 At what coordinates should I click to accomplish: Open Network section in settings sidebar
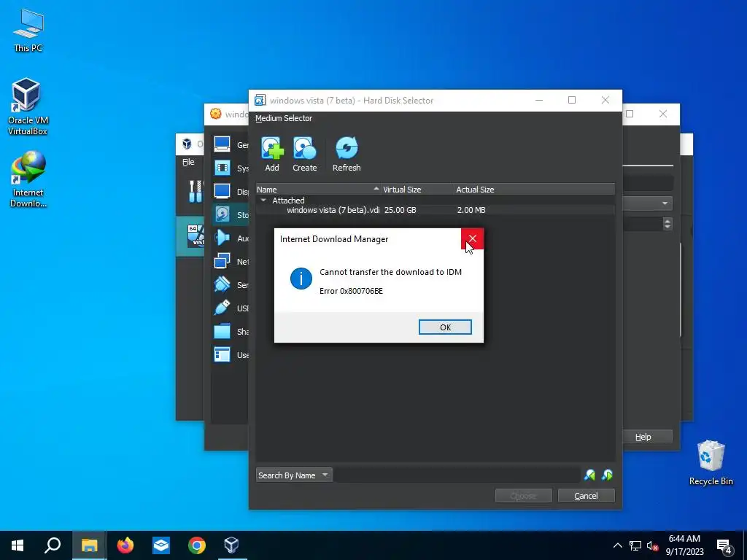(231, 262)
